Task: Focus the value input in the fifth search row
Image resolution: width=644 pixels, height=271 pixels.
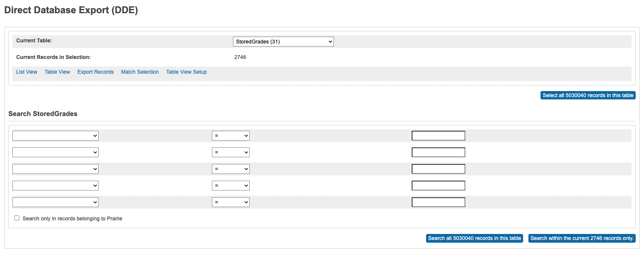Action: pyautogui.click(x=439, y=202)
